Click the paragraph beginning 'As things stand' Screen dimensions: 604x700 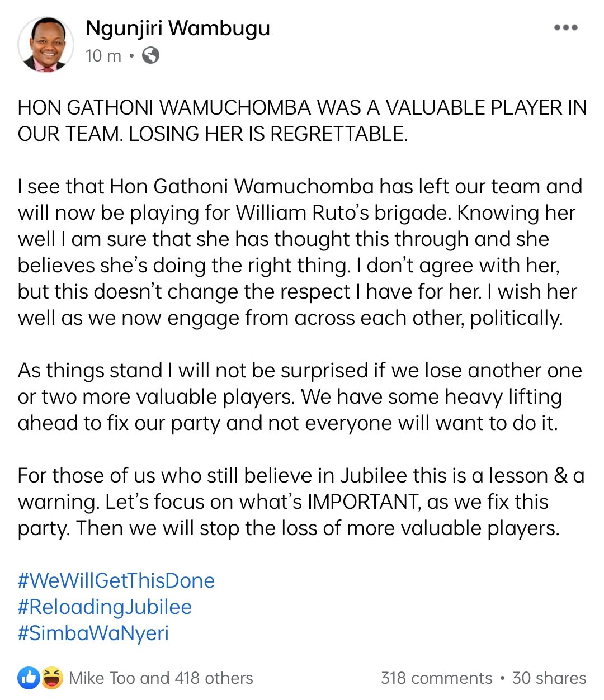point(300,396)
